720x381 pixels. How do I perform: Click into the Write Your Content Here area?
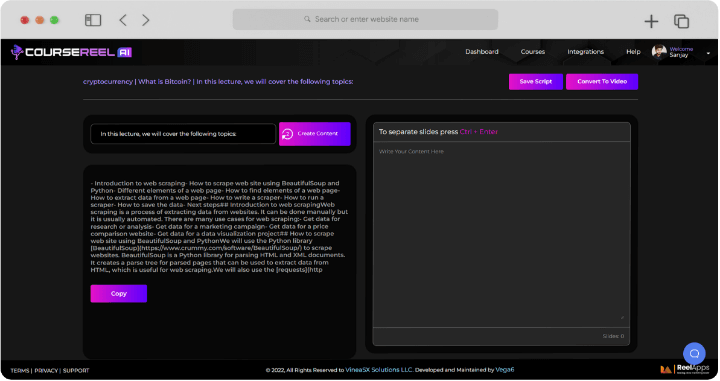[x=501, y=234]
